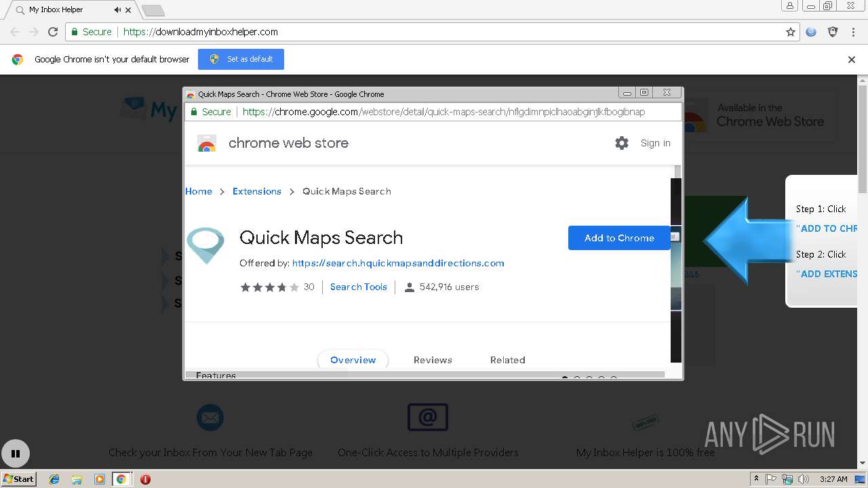The width and height of the screenshot is (868, 488).
Task: Switch to the Reviews tab
Action: point(433,360)
